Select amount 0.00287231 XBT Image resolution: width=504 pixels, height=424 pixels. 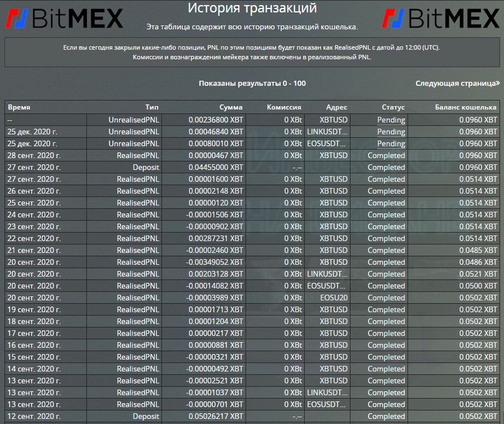pyautogui.click(x=216, y=238)
